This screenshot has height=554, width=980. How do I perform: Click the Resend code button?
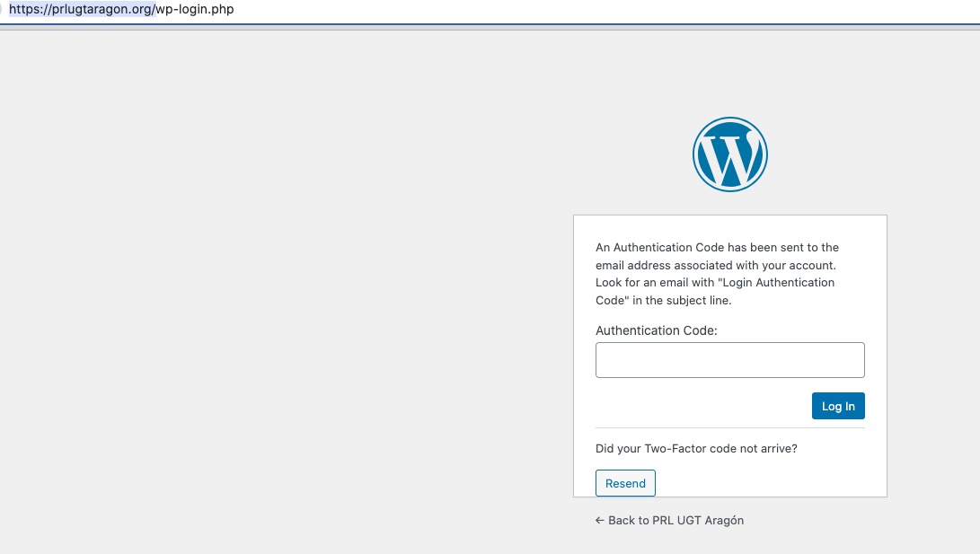click(625, 483)
